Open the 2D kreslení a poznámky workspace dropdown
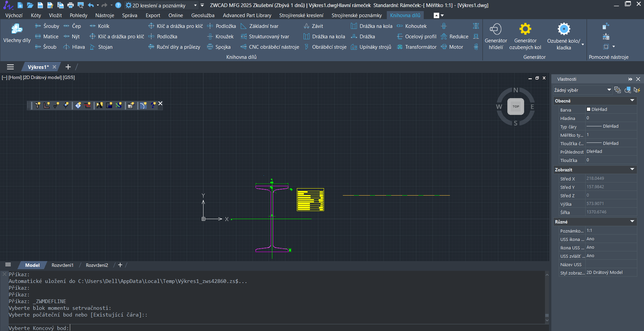Screen dimensions: 644x331 click(195, 5)
